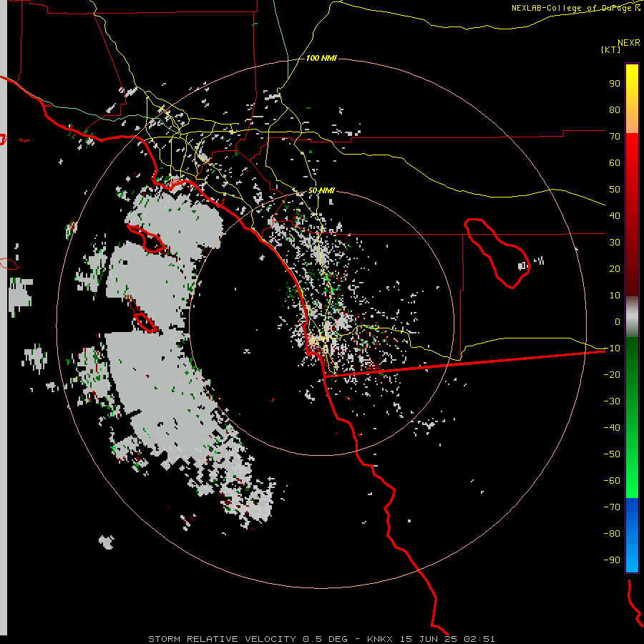Click the "NEXLAB-College of DuPage" header text
Viewport: 644px width, 644px height.
571,8
